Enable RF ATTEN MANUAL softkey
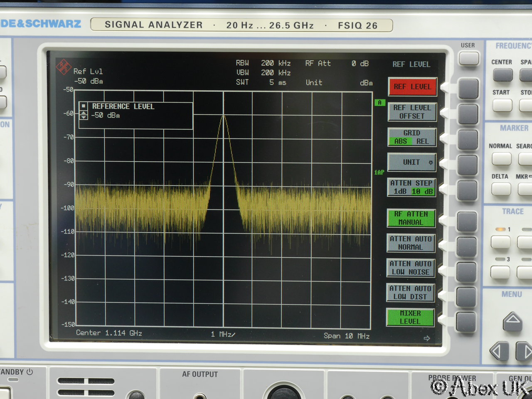The image size is (532, 399). [x=411, y=218]
